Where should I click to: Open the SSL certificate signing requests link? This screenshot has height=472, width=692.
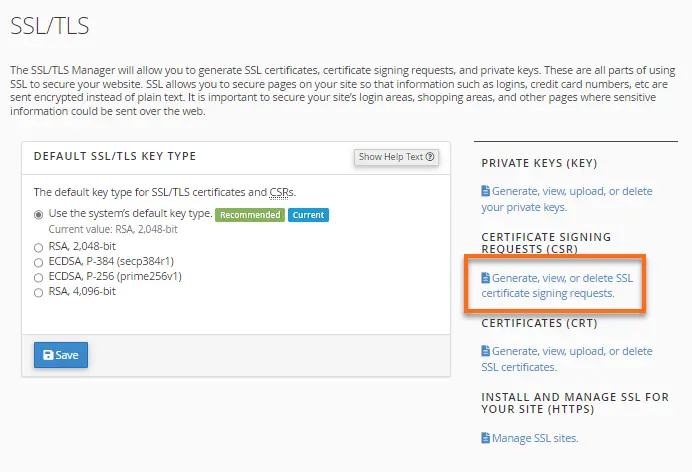(554, 285)
